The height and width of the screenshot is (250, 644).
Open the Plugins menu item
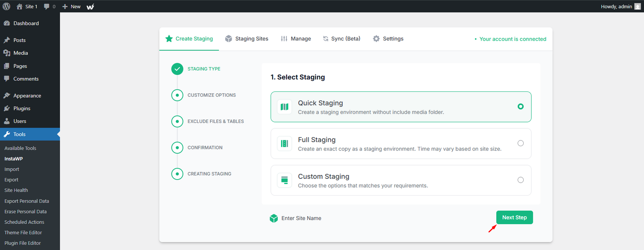30,109
